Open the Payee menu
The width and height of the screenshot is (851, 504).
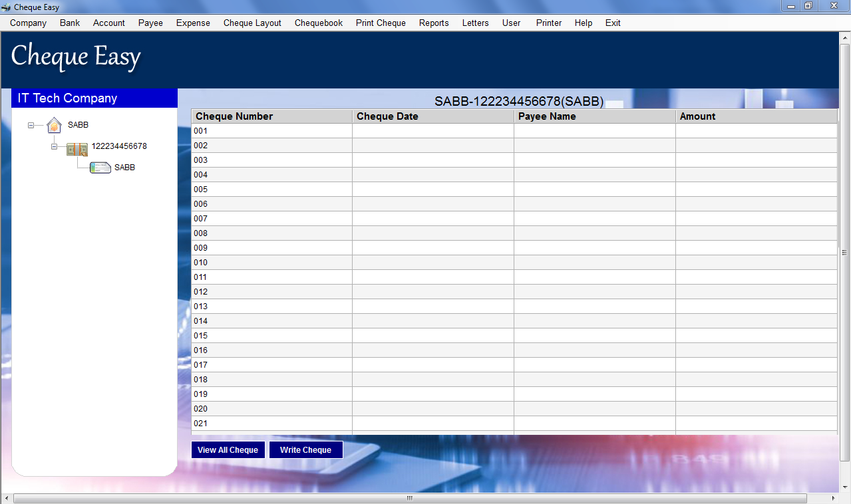[x=150, y=23]
